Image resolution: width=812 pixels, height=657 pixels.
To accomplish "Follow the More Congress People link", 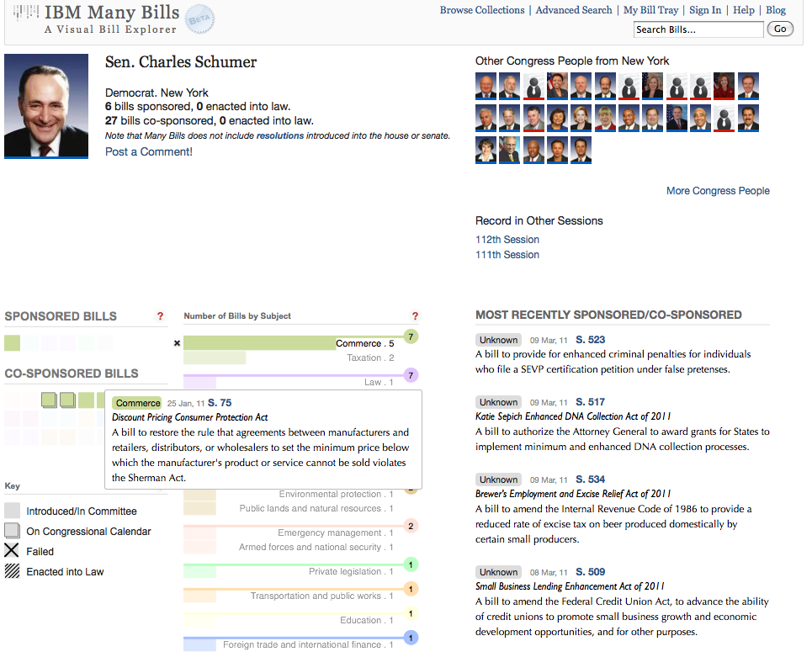I will point(718,190).
